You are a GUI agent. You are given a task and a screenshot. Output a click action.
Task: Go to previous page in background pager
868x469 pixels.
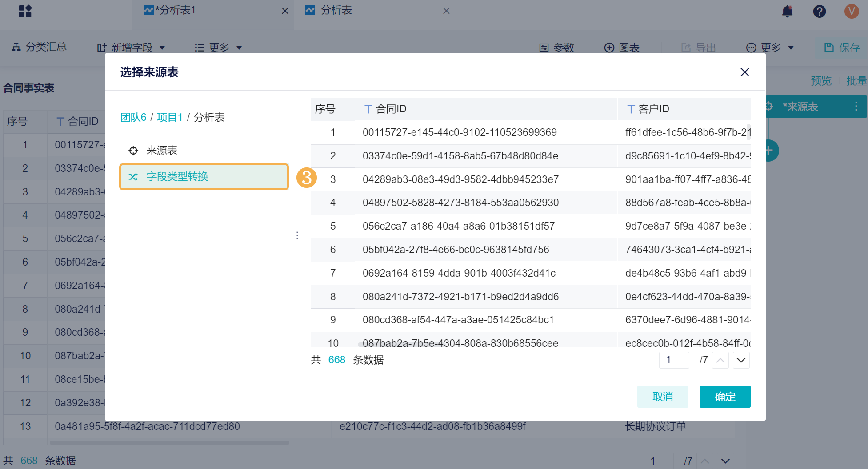(704, 461)
